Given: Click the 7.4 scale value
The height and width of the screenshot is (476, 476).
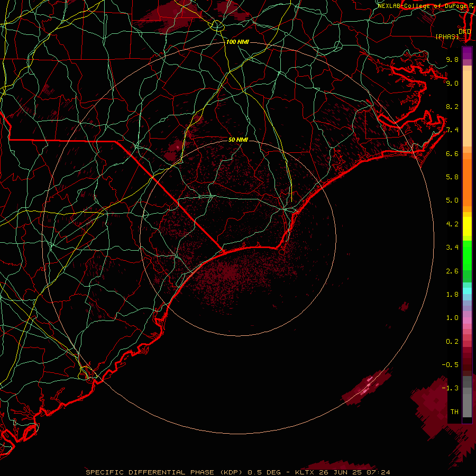Looking at the screenshot, I should pyautogui.click(x=452, y=130).
